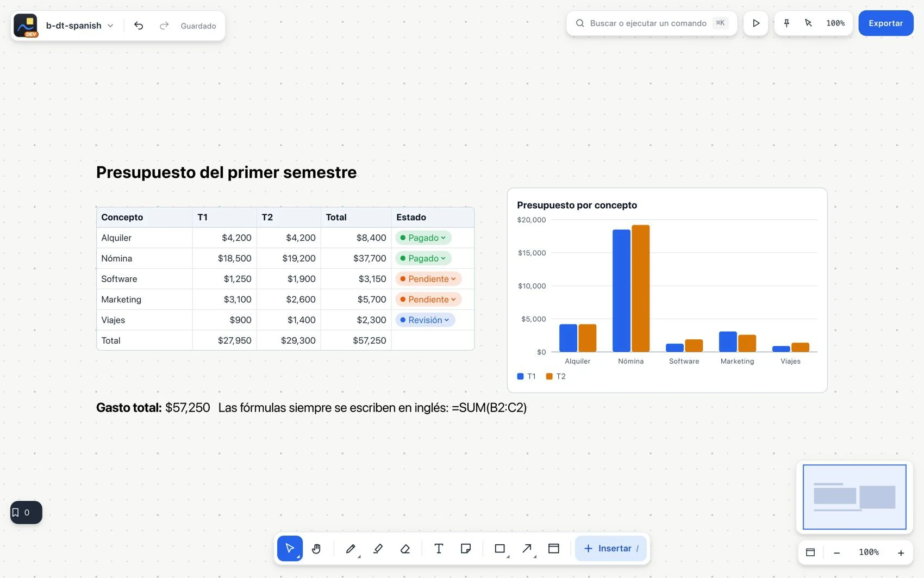Click the pin icon in top toolbar
The height and width of the screenshot is (578, 924).
pyautogui.click(x=786, y=23)
